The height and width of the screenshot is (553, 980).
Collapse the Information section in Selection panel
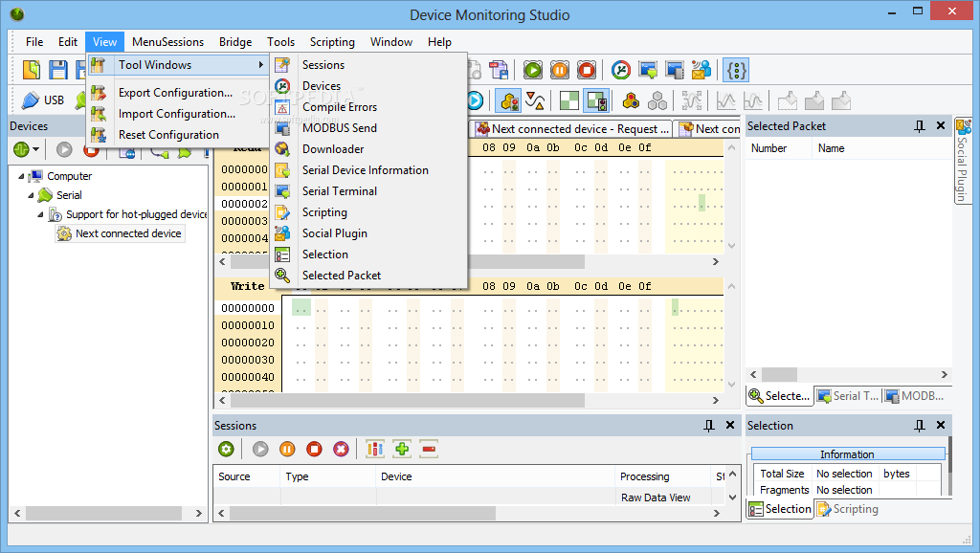(x=848, y=454)
